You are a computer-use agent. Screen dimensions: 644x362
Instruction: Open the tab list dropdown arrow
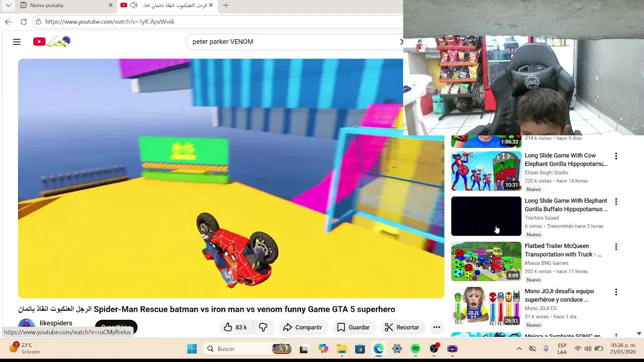[8, 5]
